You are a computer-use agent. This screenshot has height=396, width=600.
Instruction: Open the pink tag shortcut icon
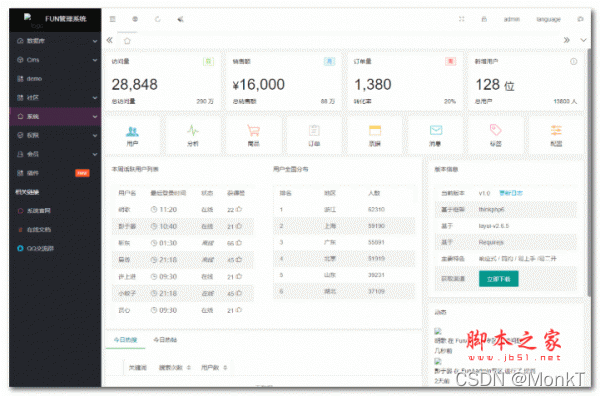pyautogui.click(x=496, y=130)
